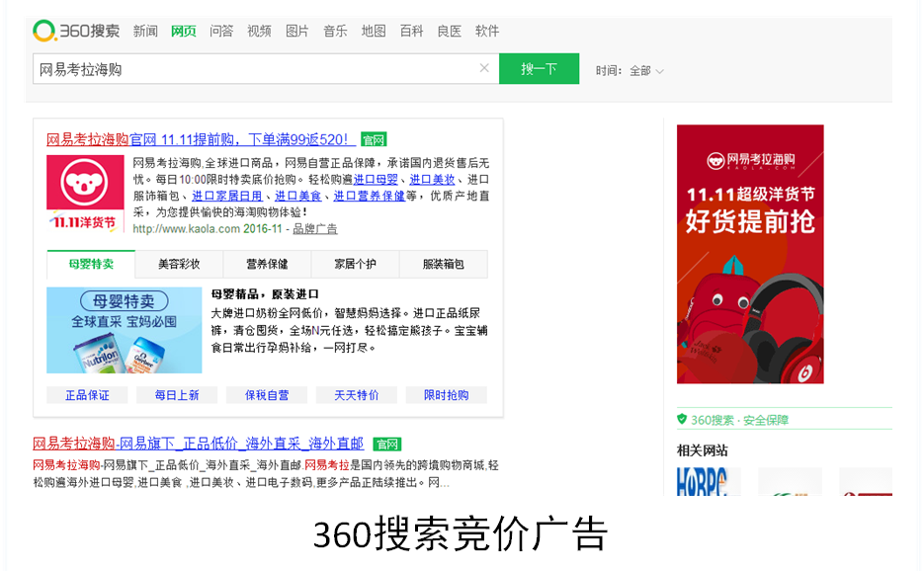Click the 搜一下 search button
The image size is (924, 571).
point(539,69)
